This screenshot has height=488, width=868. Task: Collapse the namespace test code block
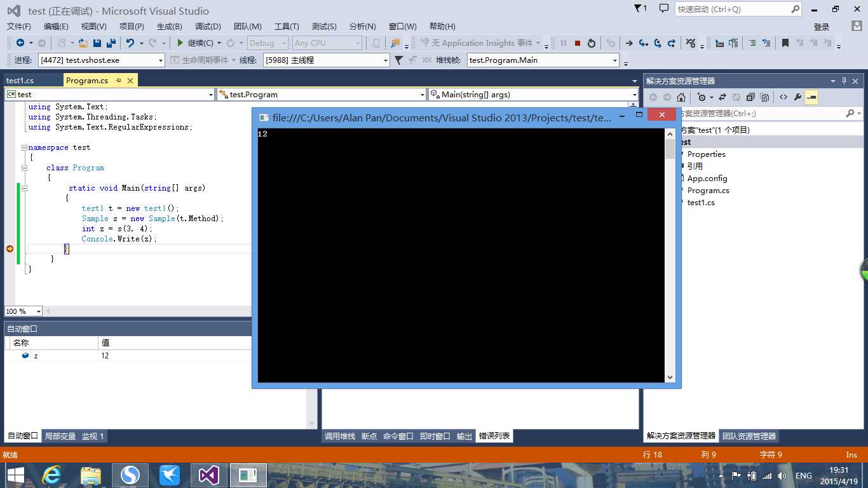(x=25, y=147)
